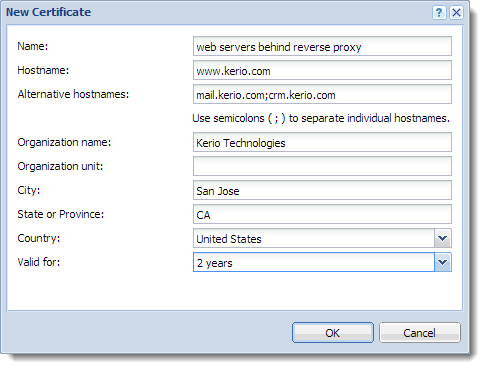Click the Valid for label
The height and width of the screenshot is (369, 485).
(x=39, y=262)
